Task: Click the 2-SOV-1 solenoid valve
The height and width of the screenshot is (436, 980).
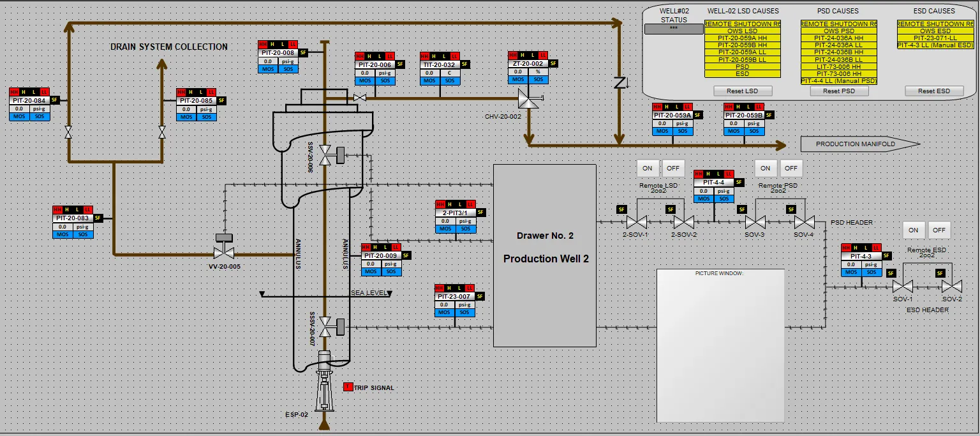Action: tap(636, 222)
